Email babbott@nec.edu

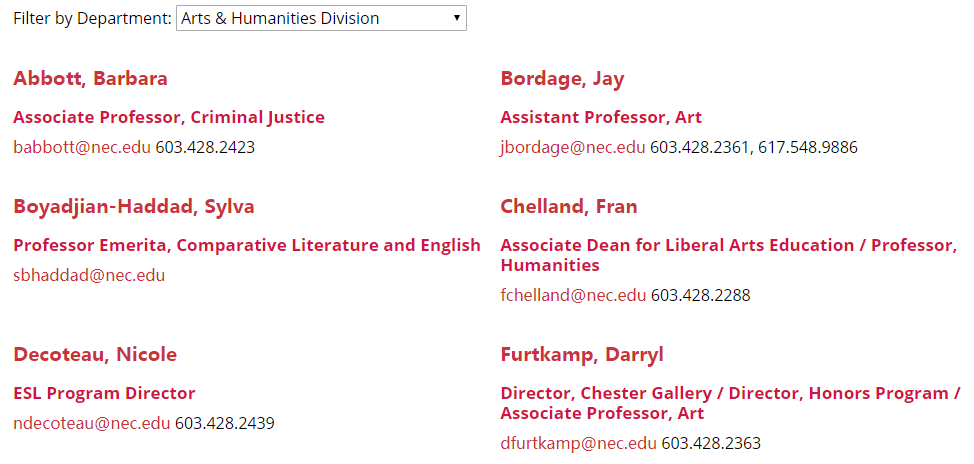[x=82, y=147]
